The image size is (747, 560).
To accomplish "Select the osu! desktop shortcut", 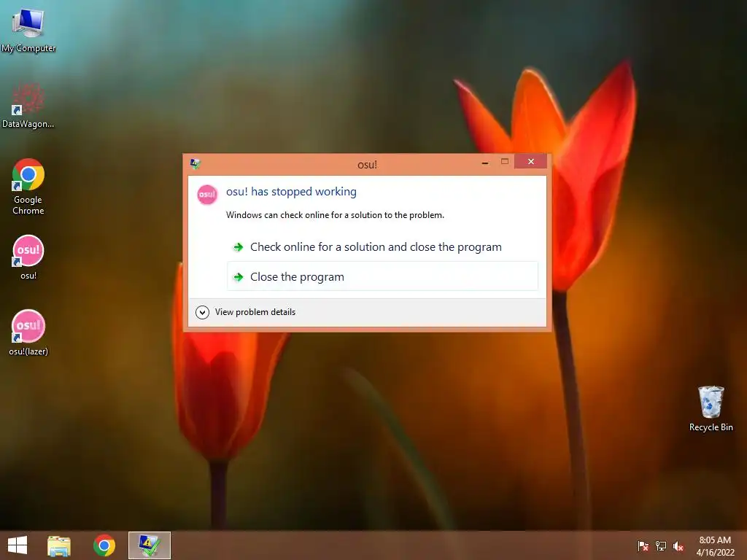I will pyautogui.click(x=28, y=257).
